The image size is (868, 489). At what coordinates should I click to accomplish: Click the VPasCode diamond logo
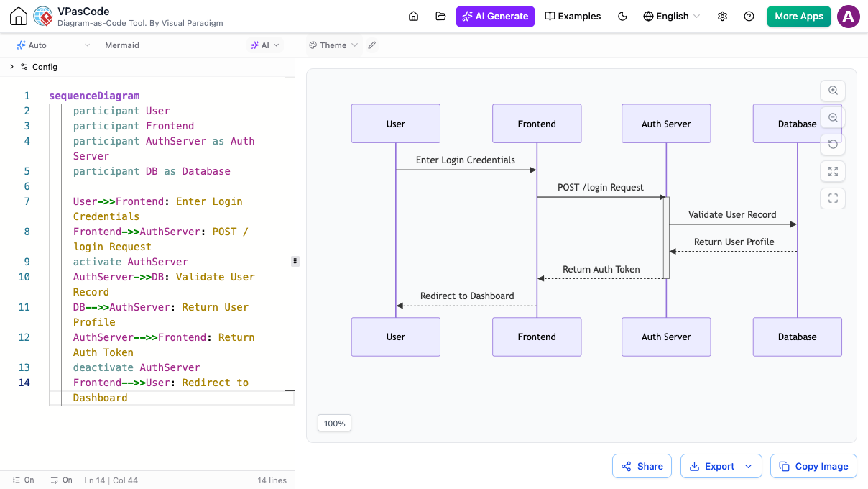click(x=43, y=16)
